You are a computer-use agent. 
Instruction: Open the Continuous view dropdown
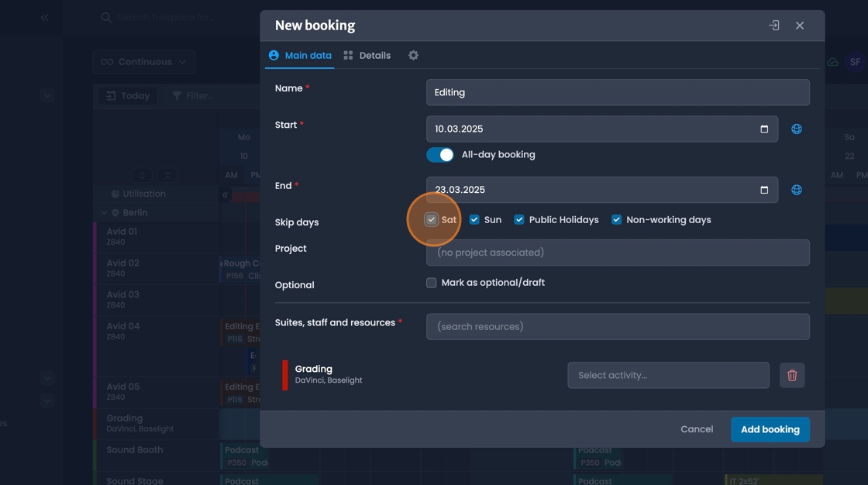click(x=144, y=61)
